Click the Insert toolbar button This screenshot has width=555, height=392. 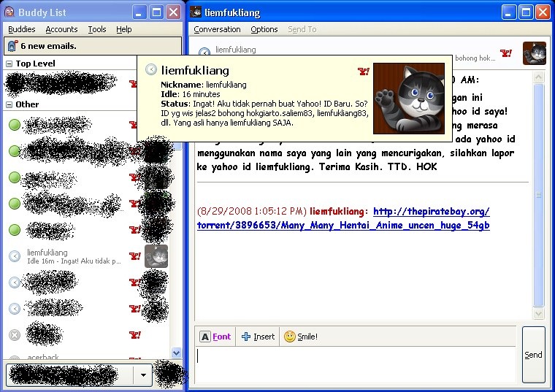pyautogui.click(x=258, y=337)
